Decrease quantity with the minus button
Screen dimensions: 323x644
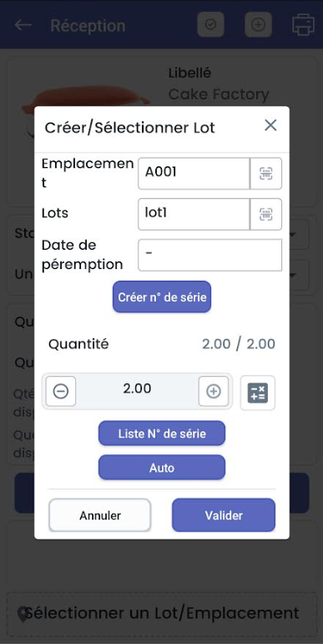pyautogui.click(x=61, y=392)
